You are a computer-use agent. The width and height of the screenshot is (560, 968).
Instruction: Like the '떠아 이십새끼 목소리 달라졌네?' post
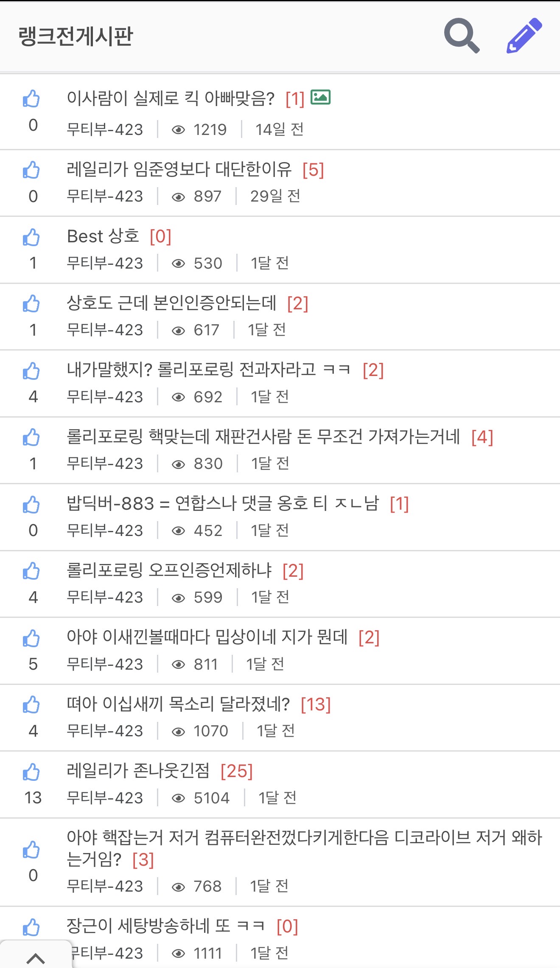tap(31, 705)
